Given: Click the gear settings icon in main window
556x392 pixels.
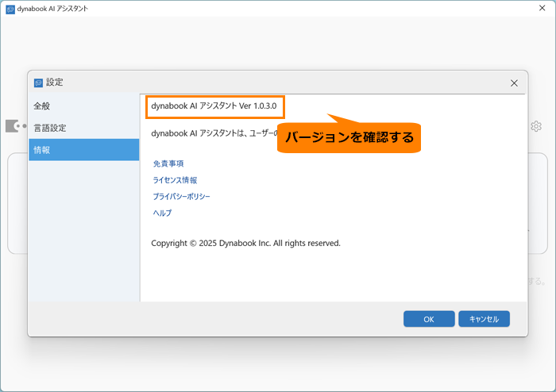Looking at the screenshot, I should (536, 126).
